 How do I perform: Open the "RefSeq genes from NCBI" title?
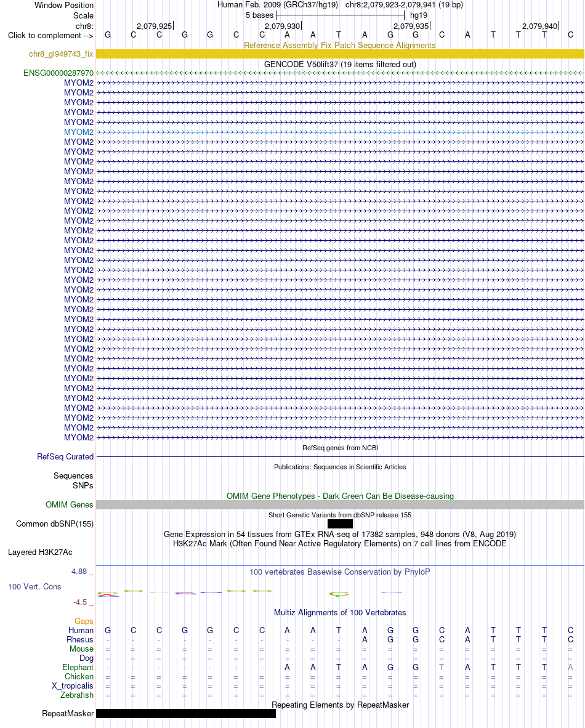(x=340, y=448)
